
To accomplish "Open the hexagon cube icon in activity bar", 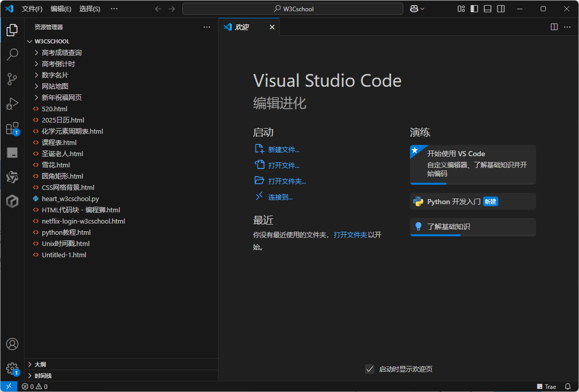I will click(x=12, y=202).
